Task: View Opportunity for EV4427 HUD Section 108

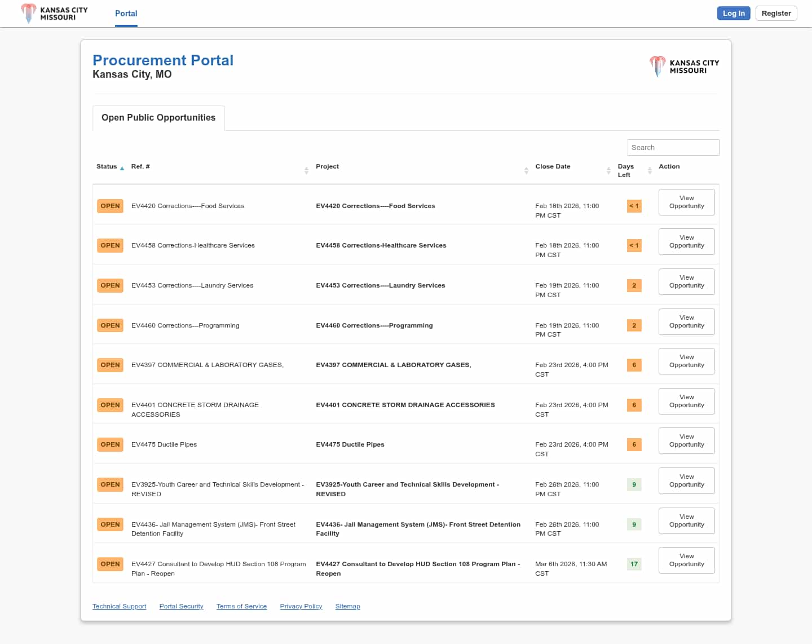Action: click(686, 560)
